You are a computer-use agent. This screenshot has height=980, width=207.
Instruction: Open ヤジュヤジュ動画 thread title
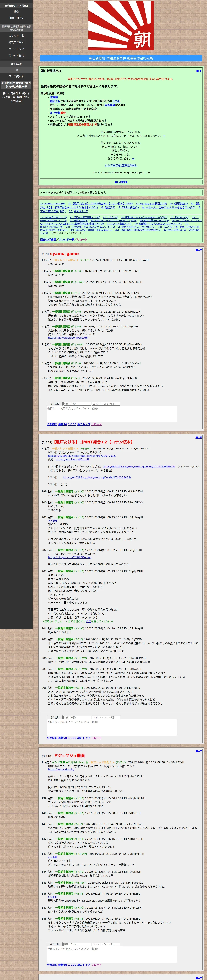69,756
